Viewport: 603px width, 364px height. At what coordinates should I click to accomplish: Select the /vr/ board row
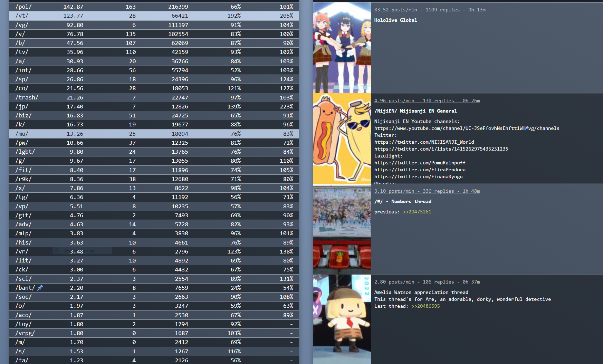click(154, 251)
